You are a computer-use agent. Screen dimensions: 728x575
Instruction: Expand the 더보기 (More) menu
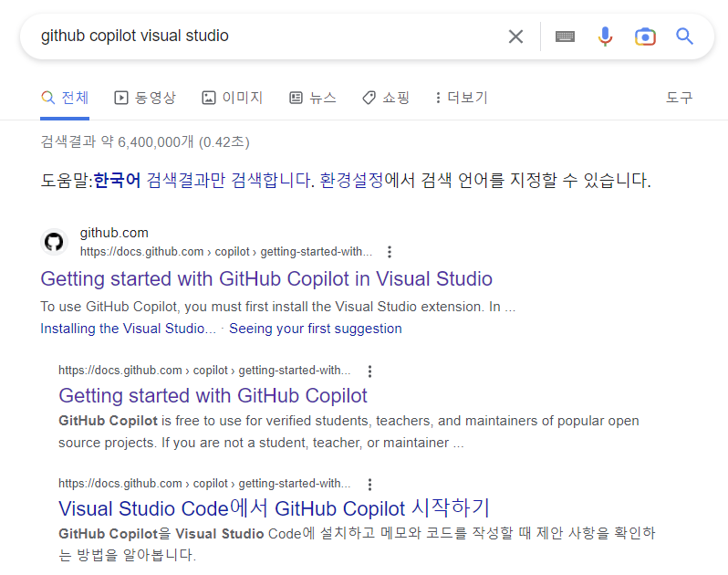pos(462,98)
